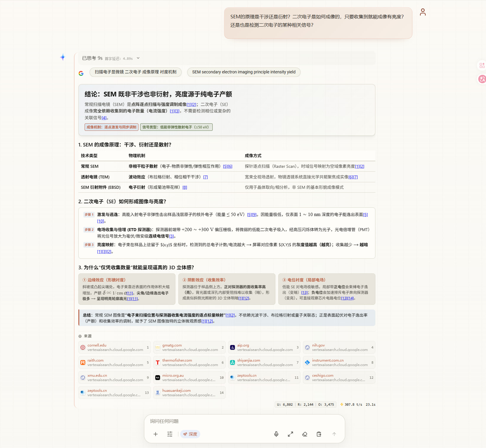Image resolution: width=486 pixels, height=448 pixels.
Task: Click the 成像机制：逐点激发与同步调制 tag
Action: [x=112, y=127]
